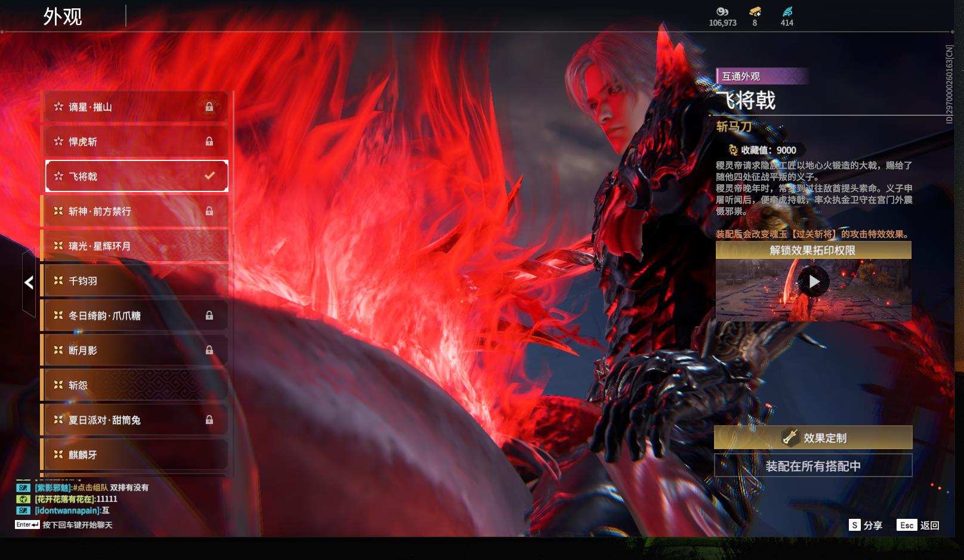The height and width of the screenshot is (560, 964).
Task: Click the 分享 share button
Action: (866, 525)
